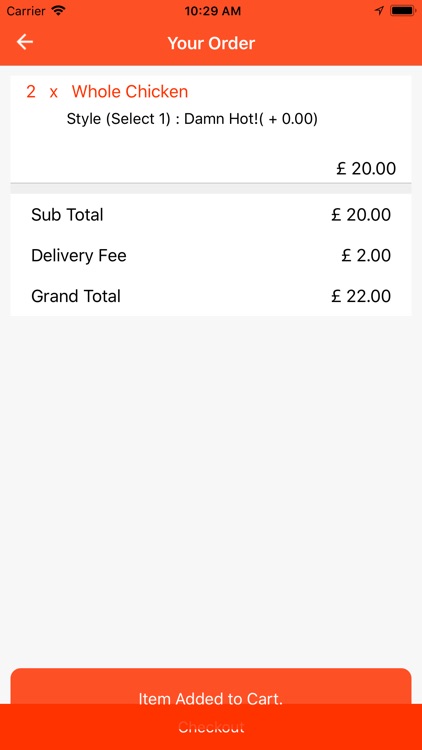Image resolution: width=422 pixels, height=750 pixels.
Task: Click the Delivery Fee label
Action: tap(79, 255)
